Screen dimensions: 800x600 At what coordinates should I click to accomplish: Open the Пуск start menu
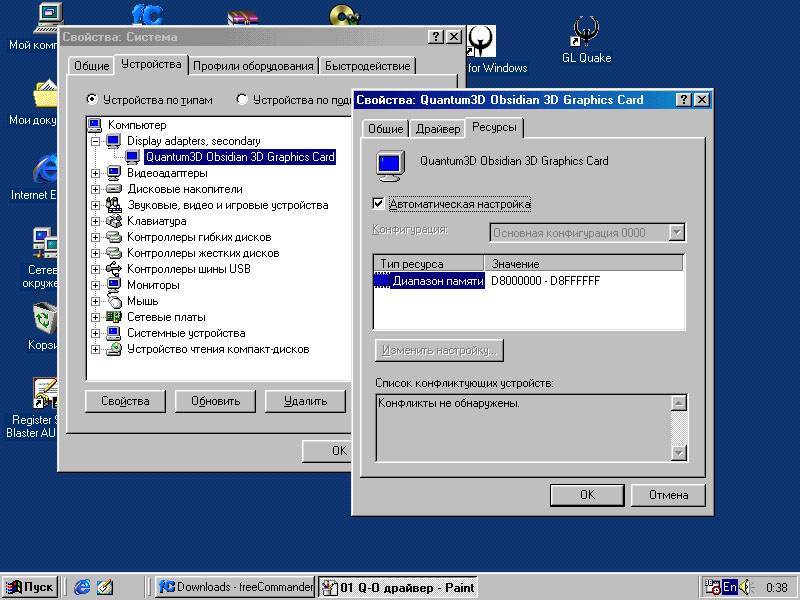click(x=30, y=587)
